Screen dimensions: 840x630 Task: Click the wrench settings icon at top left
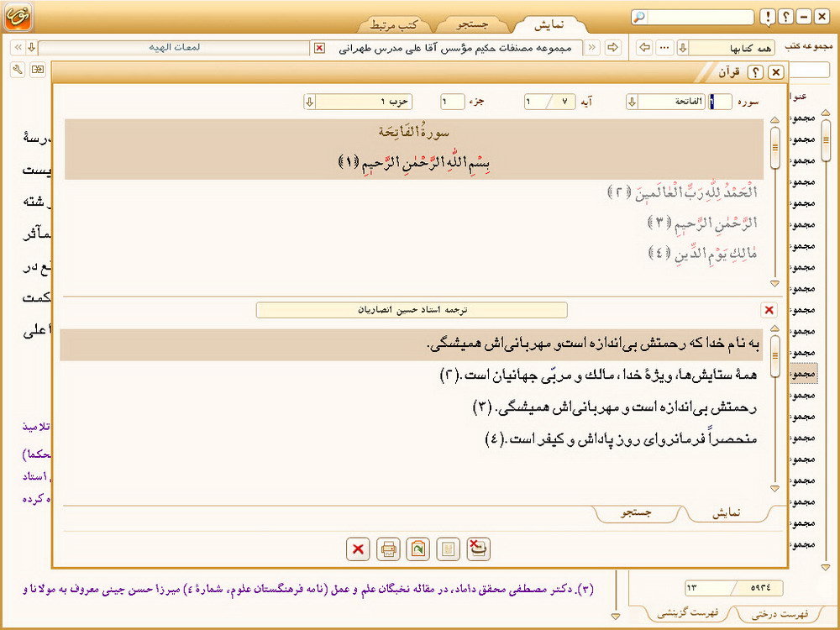pos(18,69)
